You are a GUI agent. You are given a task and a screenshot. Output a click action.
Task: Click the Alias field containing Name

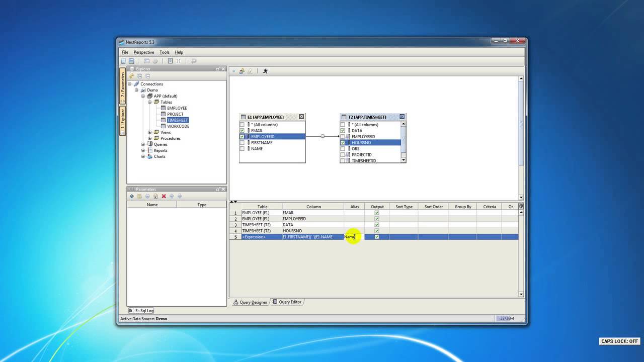(354, 237)
